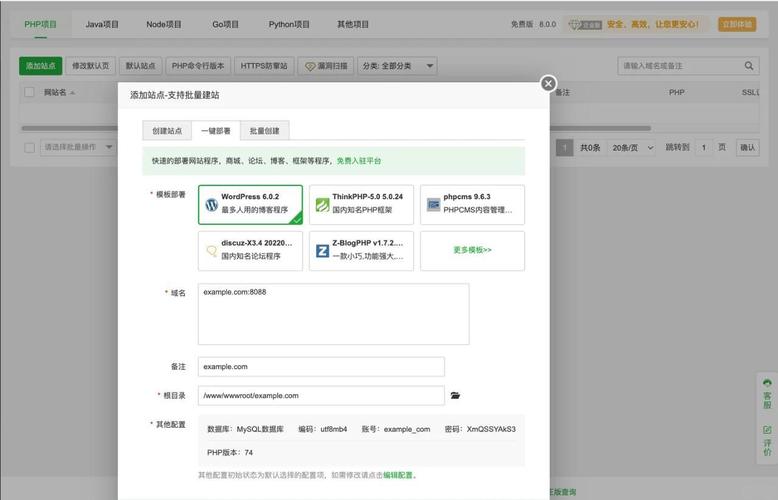Click the ThinkPHP green logo icon
Viewport: 778px width, 500px height.
click(323, 204)
